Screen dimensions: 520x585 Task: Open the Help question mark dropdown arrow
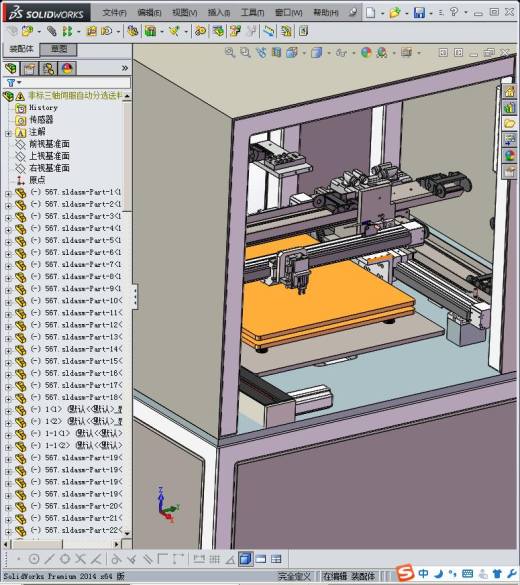tap(466, 12)
